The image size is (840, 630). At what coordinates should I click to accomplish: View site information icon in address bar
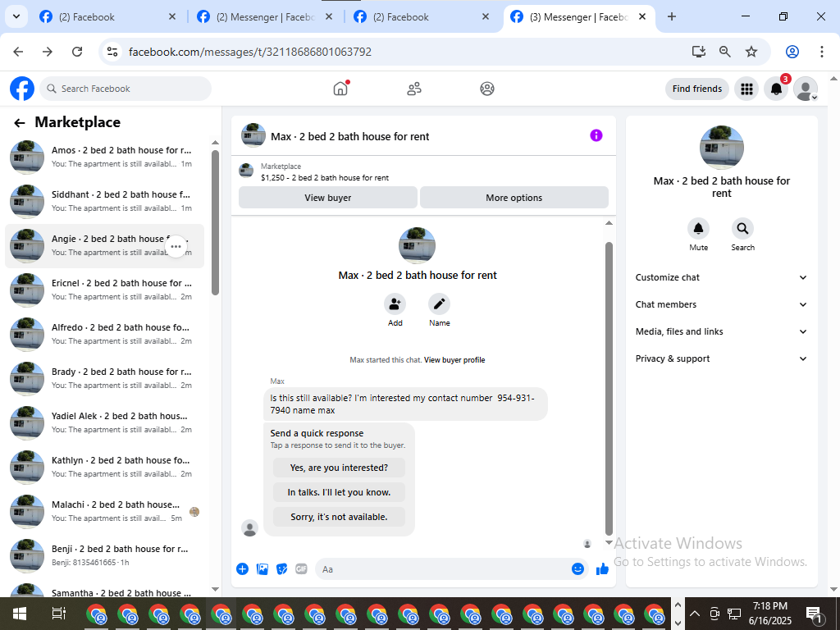[x=112, y=52]
